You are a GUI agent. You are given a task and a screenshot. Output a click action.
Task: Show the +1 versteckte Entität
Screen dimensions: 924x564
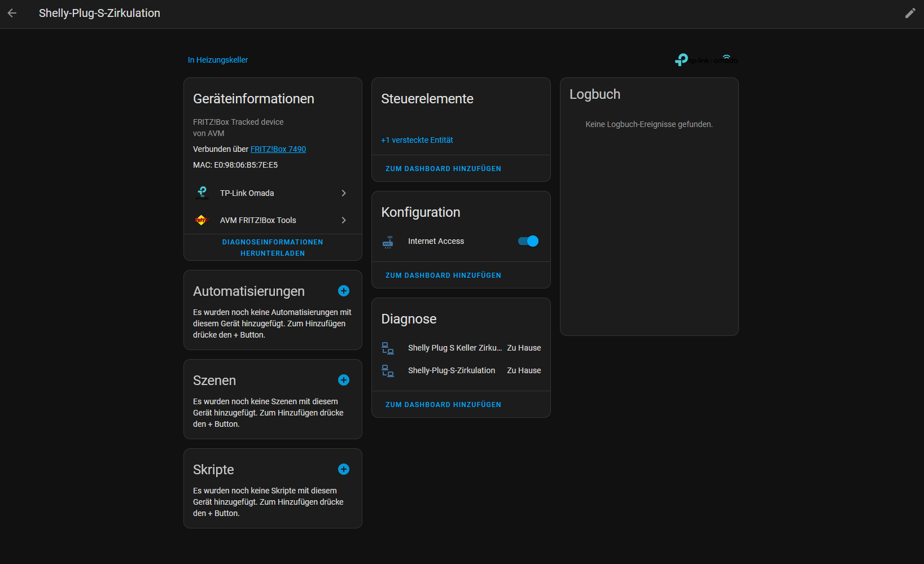click(417, 140)
